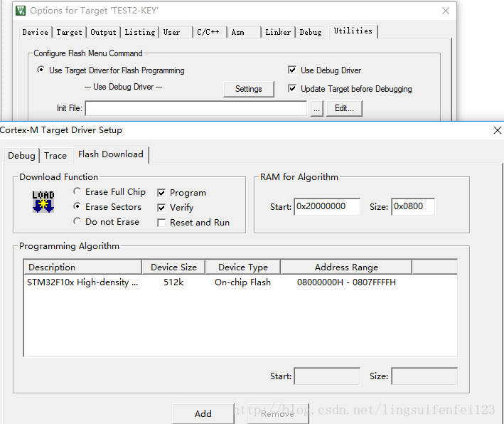This screenshot has width=504, height=424.
Task: Open the C/C++ tab
Action: tap(208, 32)
